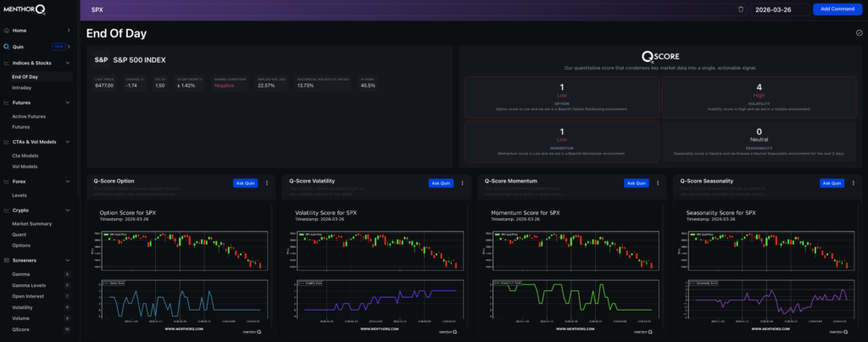This screenshot has height=342, width=868.
Task: Ask Quin about Q-Score Momentum
Action: [636, 183]
